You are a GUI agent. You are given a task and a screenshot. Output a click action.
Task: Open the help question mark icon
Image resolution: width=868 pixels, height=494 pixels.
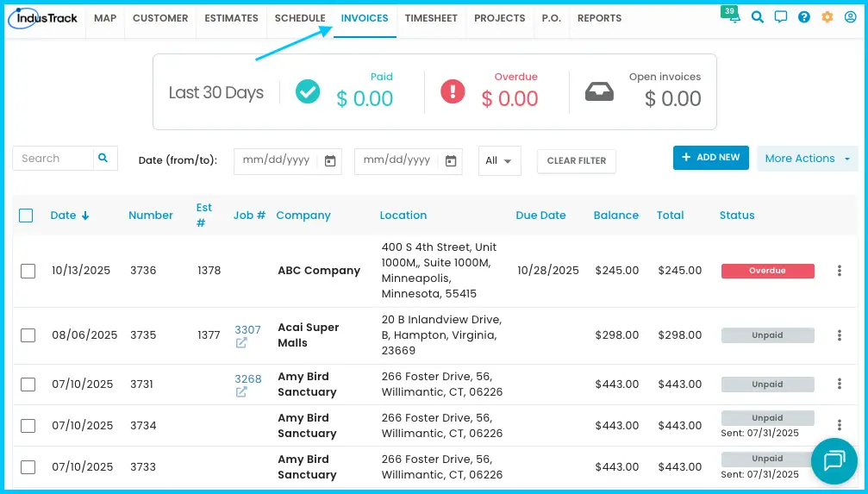pos(804,17)
